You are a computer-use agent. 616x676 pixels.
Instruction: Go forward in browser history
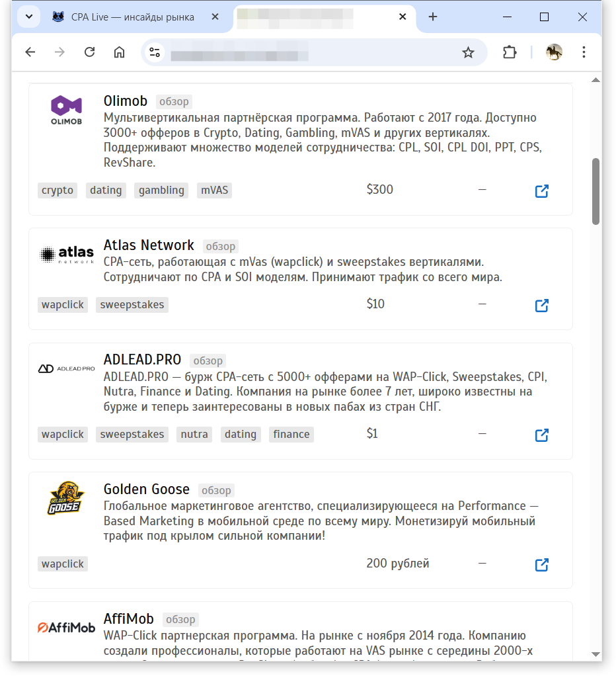(x=60, y=52)
